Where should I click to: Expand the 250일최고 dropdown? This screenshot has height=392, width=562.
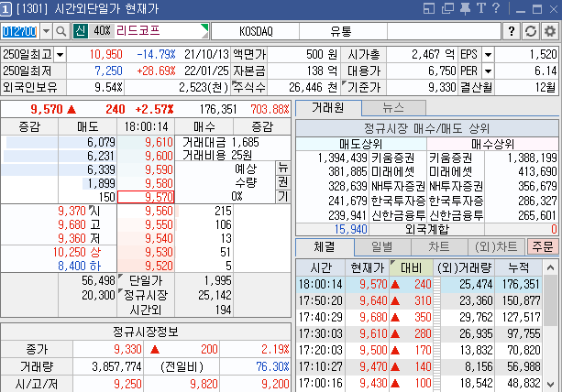[x=60, y=55]
